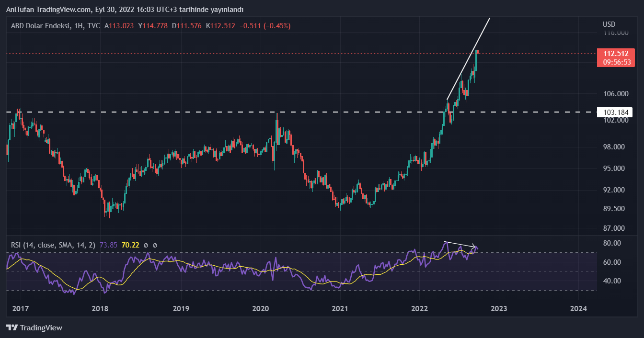Click the red 112.512 current price label
Image resolution: width=644 pixels, height=338 pixels.
[x=615, y=54]
